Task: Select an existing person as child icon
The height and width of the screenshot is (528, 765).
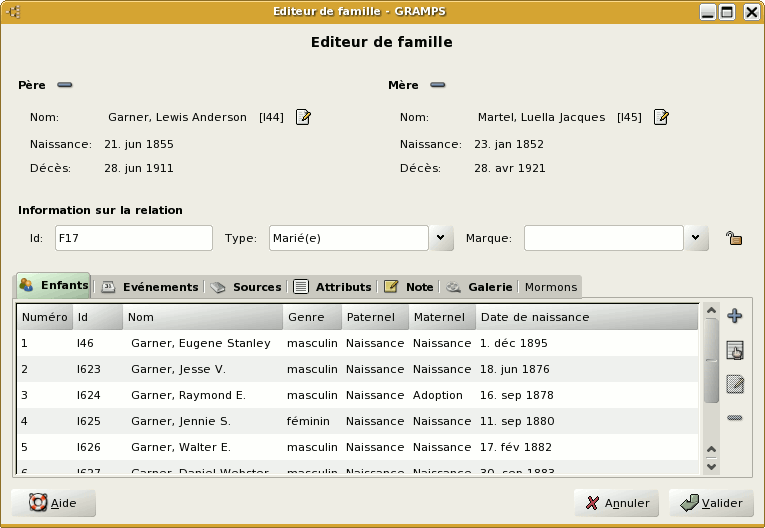Action: [735, 350]
